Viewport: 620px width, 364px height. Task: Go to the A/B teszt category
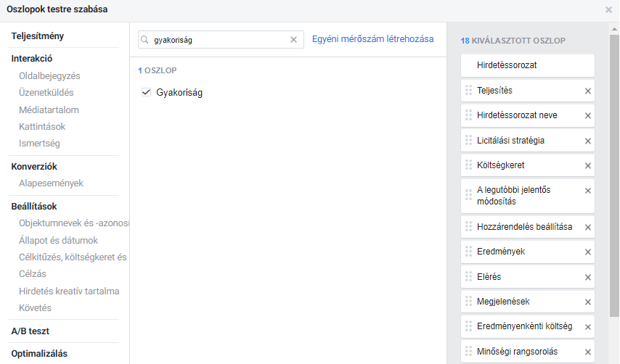30,331
